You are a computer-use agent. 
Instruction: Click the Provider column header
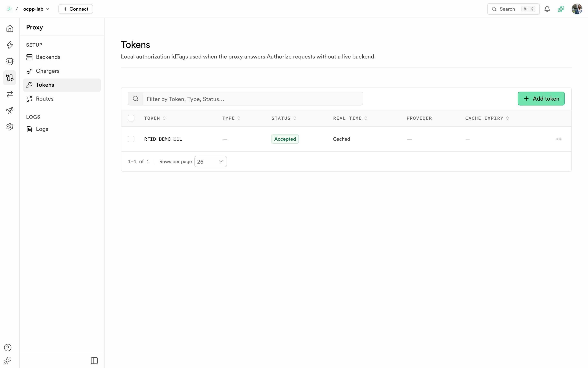tap(419, 118)
